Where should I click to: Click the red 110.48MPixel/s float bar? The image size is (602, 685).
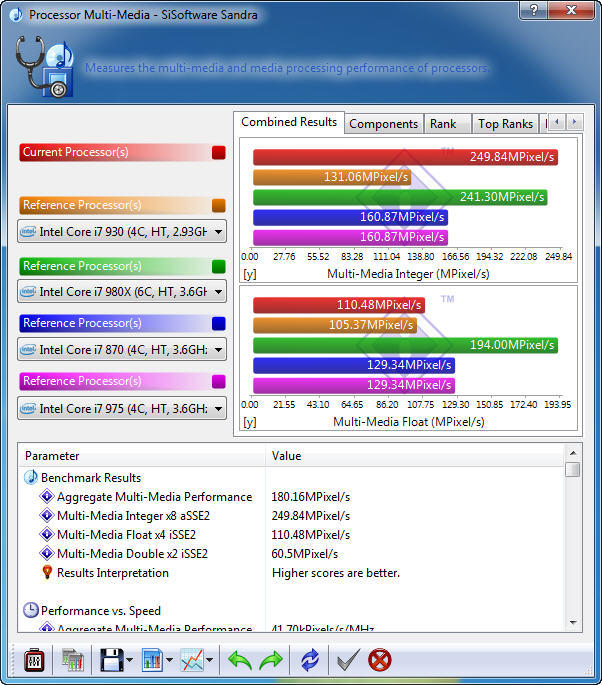click(x=339, y=305)
